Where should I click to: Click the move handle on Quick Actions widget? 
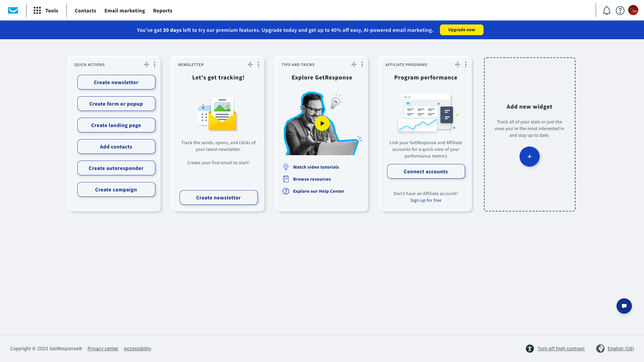point(146,64)
